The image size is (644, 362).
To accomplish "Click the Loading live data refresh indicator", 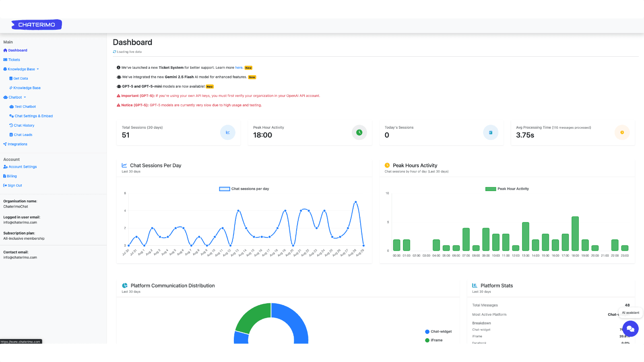I will click(127, 51).
